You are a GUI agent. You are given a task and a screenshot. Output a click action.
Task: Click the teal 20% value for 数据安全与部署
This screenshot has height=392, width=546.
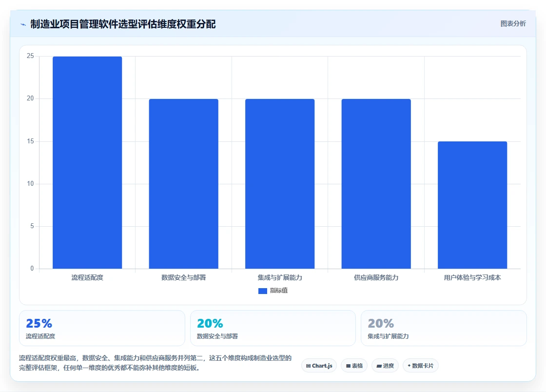click(x=210, y=323)
